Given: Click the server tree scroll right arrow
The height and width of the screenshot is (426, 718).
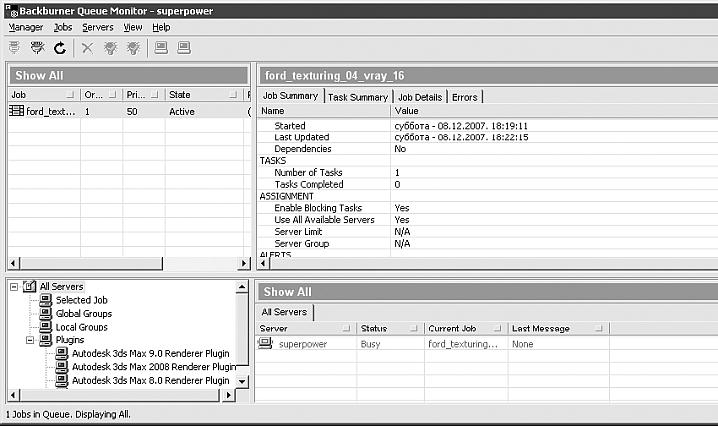Looking at the screenshot, I should [228, 395].
